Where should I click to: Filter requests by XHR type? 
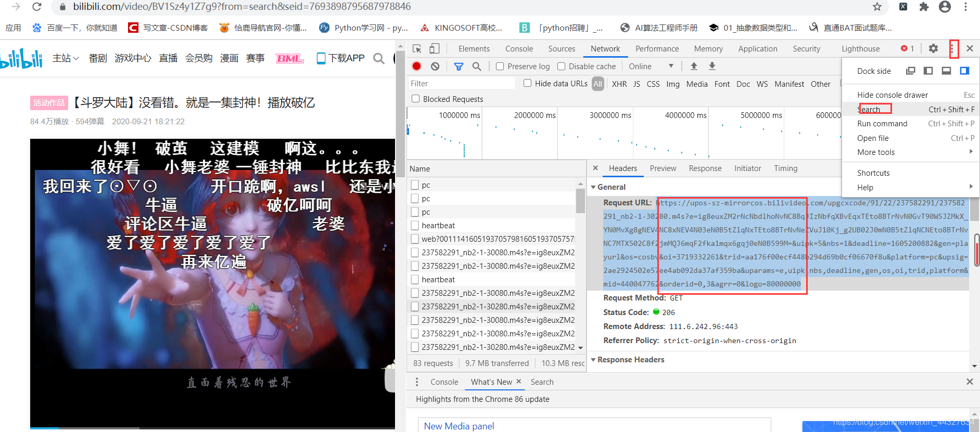point(619,84)
